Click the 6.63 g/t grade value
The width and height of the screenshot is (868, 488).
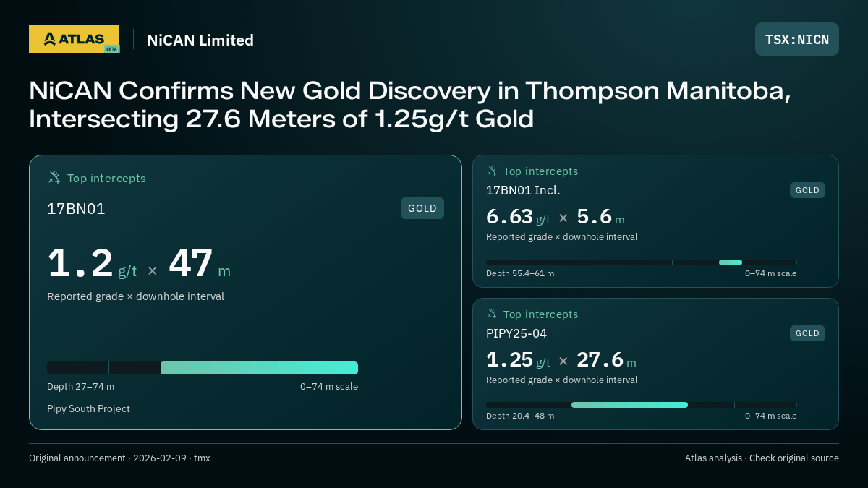[x=518, y=217]
